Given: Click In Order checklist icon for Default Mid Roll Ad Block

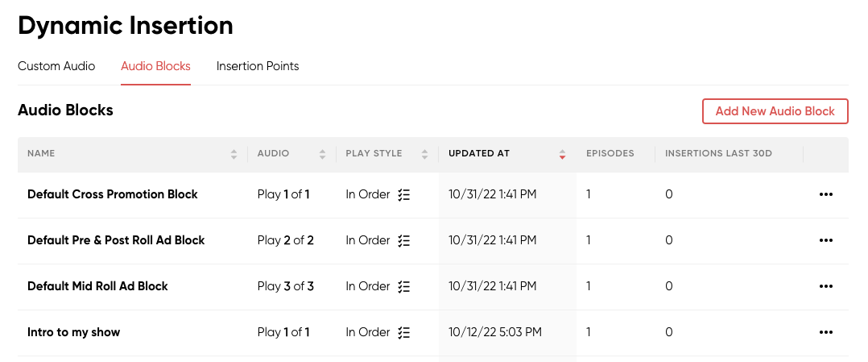Looking at the screenshot, I should pyautogui.click(x=404, y=286).
